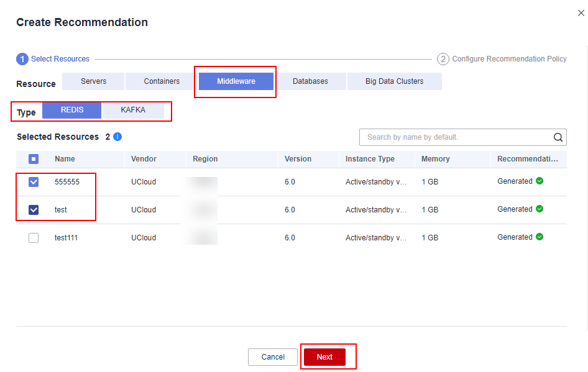Click step 2 Configure Recommendation Policy
The width and height of the screenshot is (588, 372).
[x=502, y=59]
